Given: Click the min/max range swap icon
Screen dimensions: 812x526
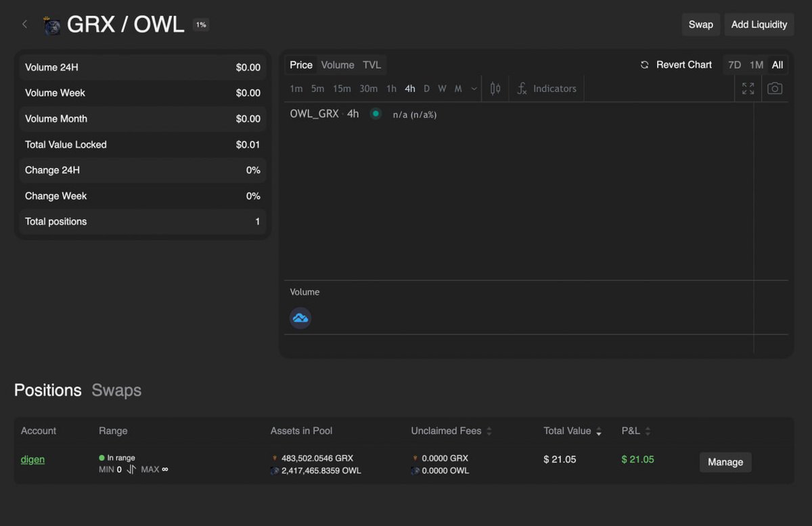Looking at the screenshot, I should [x=131, y=469].
